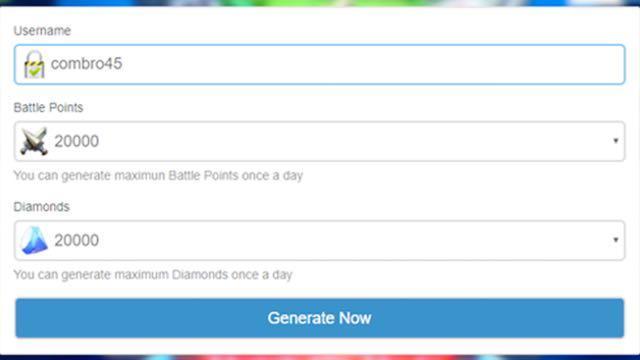This screenshot has width=640, height=360.
Task: Click the padlock checkmark icon beside combro45
Action: [34, 64]
